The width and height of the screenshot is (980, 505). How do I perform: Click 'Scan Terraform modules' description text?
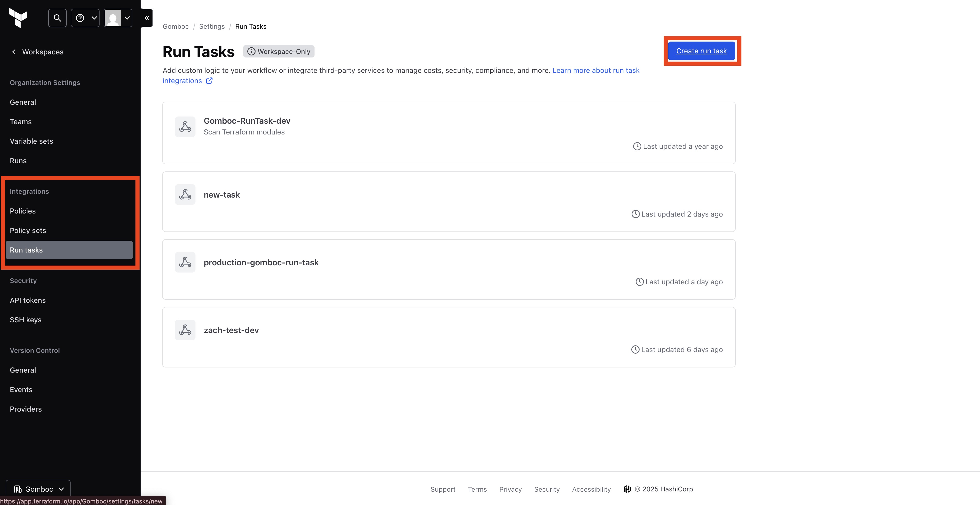[x=244, y=132]
